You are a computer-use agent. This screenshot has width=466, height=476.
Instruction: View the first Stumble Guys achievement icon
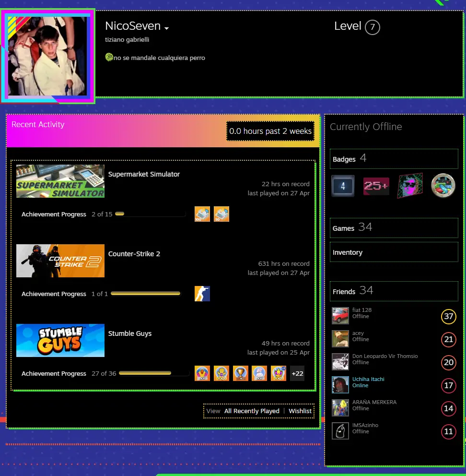(202, 373)
